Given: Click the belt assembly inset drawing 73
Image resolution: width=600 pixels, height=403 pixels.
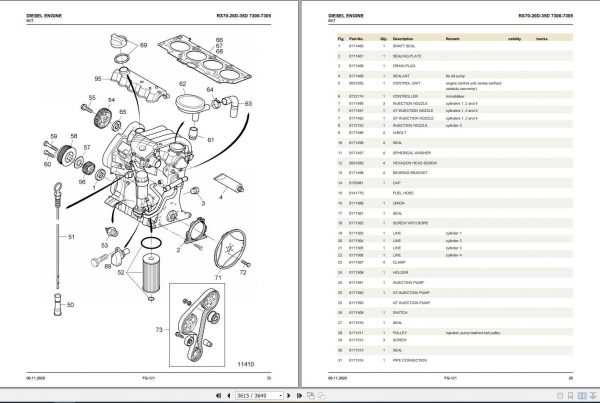Looking at the screenshot, I should point(197,325).
